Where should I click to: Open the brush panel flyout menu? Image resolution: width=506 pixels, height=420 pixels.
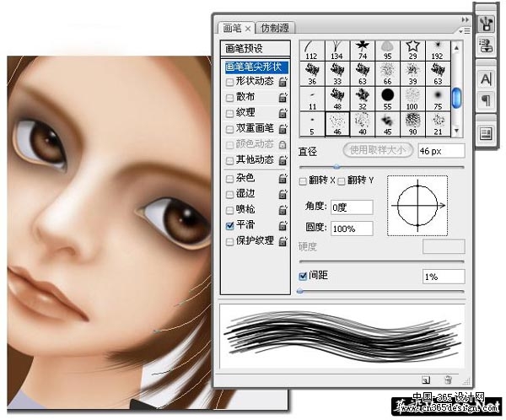tap(464, 30)
